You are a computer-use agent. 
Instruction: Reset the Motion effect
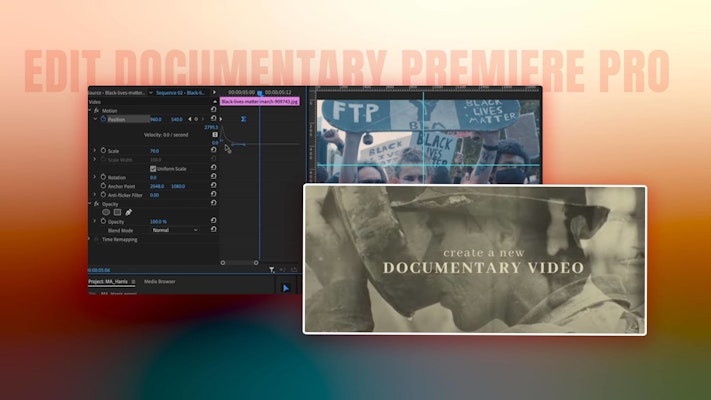click(x=213, y=109)
